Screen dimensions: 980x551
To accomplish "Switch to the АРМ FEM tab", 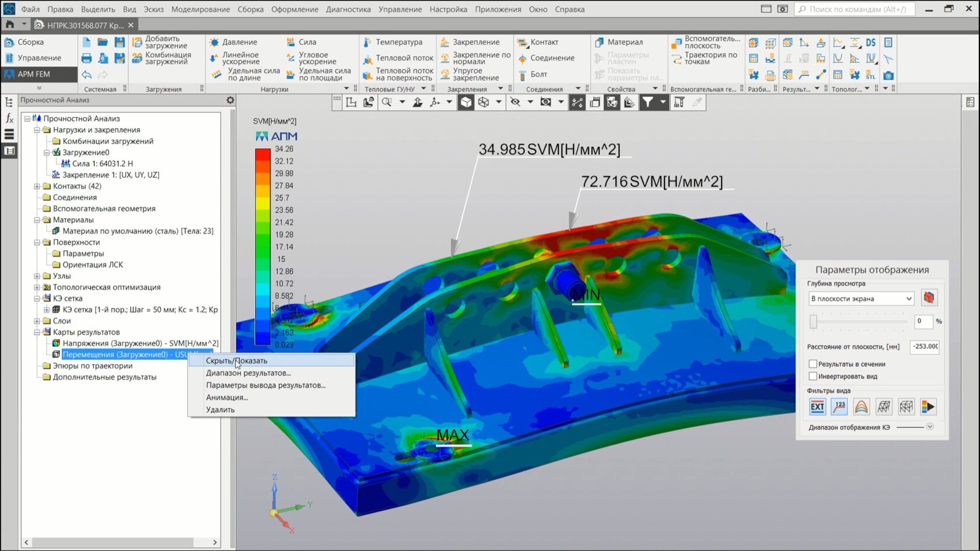I will (x=39, y=74).
